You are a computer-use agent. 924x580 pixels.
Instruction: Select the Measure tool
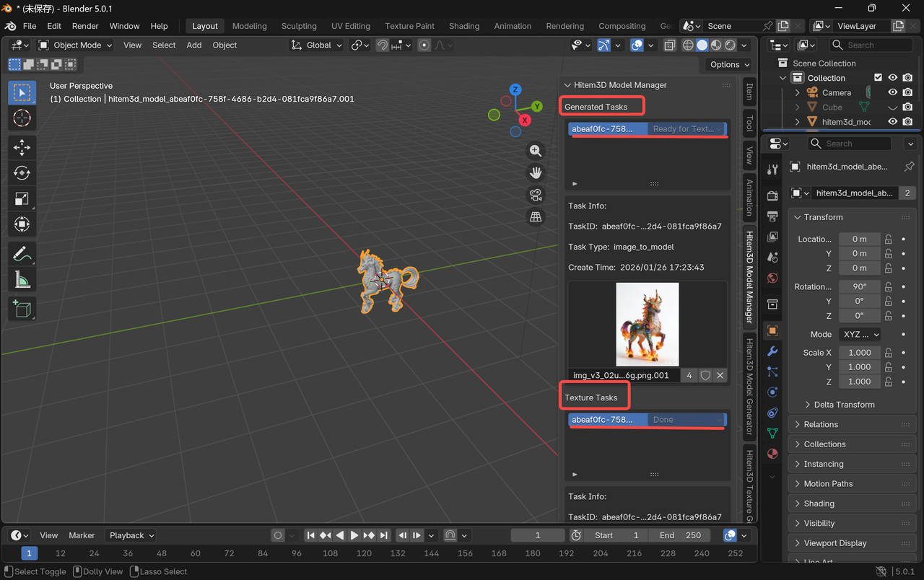pyautogui.click(x=22, y=279)
